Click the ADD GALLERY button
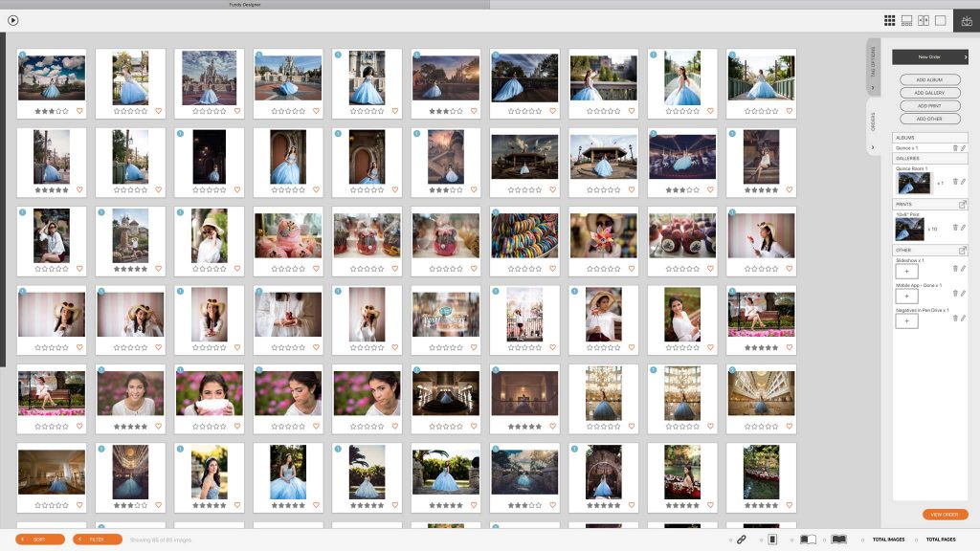 point(930,93)
